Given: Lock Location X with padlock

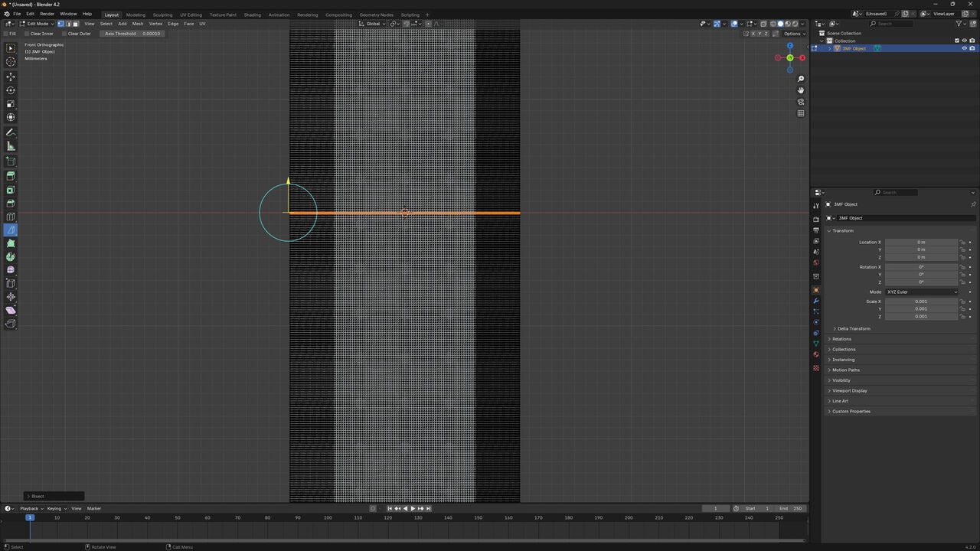Looking at the screenshot, I should click(962, 242).
